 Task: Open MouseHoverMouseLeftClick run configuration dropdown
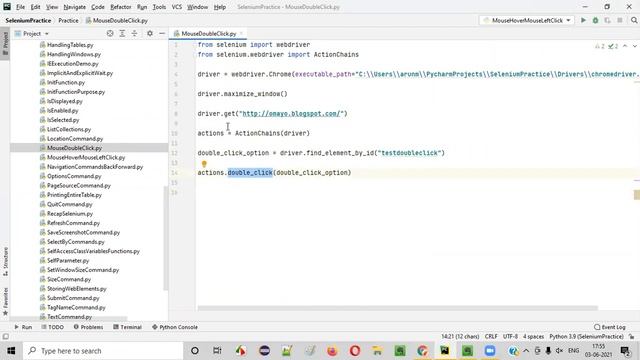tap(527, 20)
